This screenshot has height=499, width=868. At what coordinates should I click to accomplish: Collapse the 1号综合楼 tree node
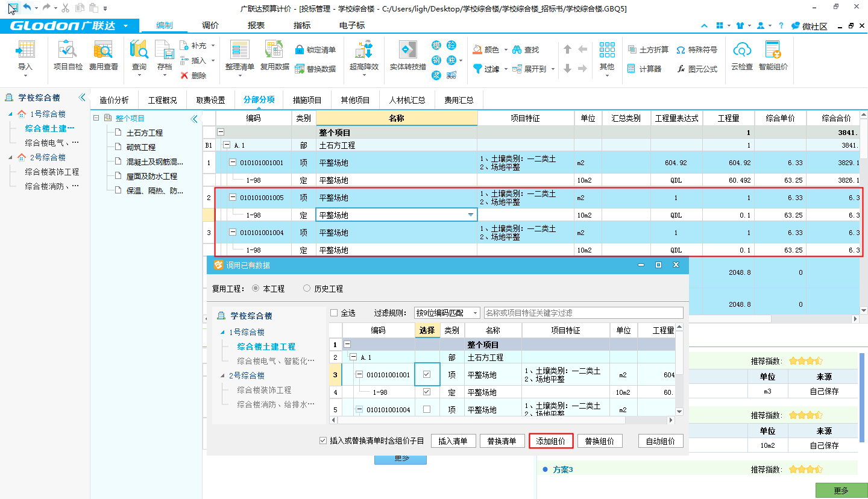[10, 114]
